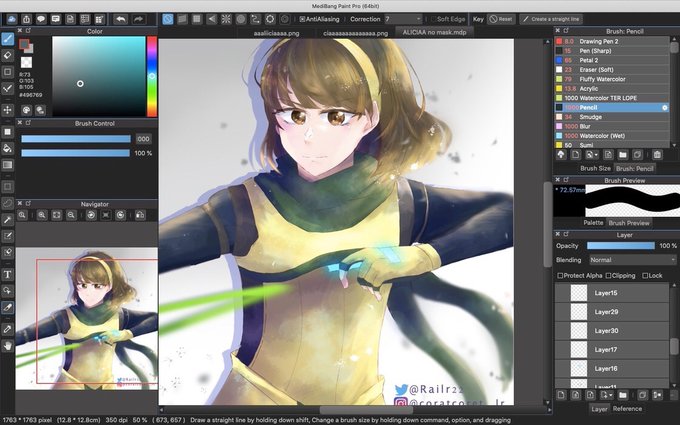680x425 pixels.
Task: Click the Pencil brush settings gear
Action: click(664, 108)
